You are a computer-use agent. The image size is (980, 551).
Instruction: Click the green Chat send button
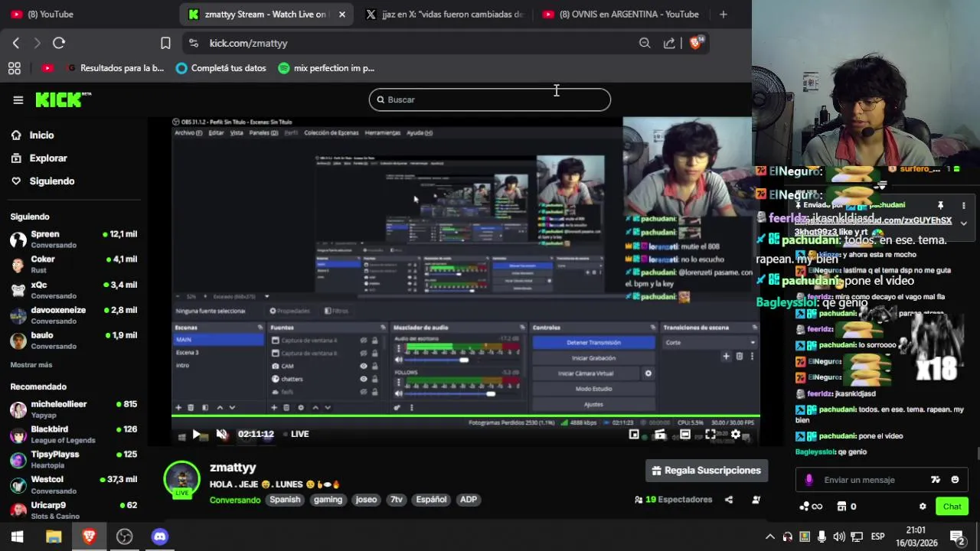pyautogui.click(x=952, y=507)
